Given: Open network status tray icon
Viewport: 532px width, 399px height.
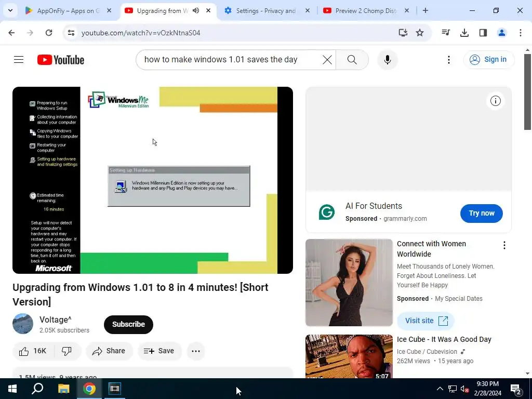Looking at the screenshot, I should coord(452,389).
